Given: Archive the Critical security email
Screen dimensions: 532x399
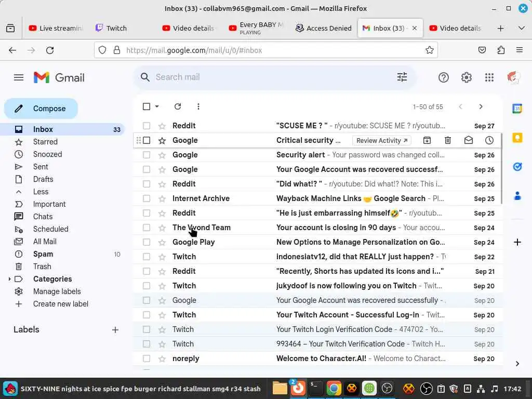Looking at the screenshot, I should pyautogui.click(x=427, y=140).
